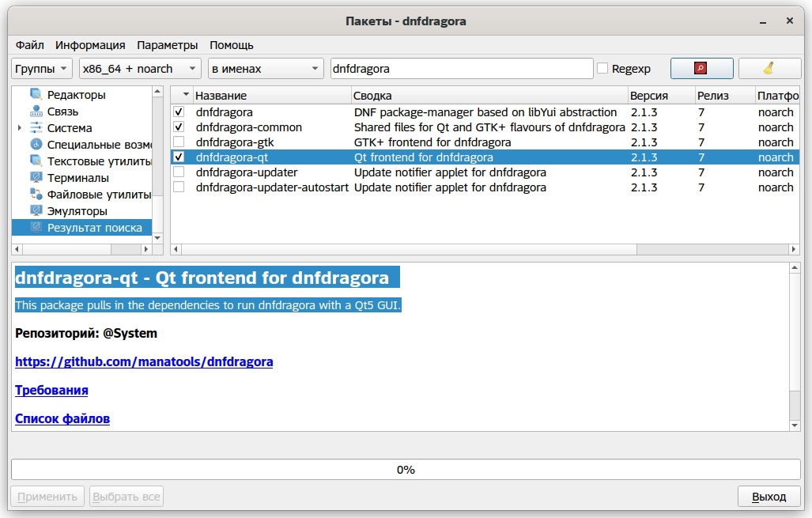Click 'Репозиторий: @System' text
This screenshot has width=812, height=518.
[x=86, y=333]
